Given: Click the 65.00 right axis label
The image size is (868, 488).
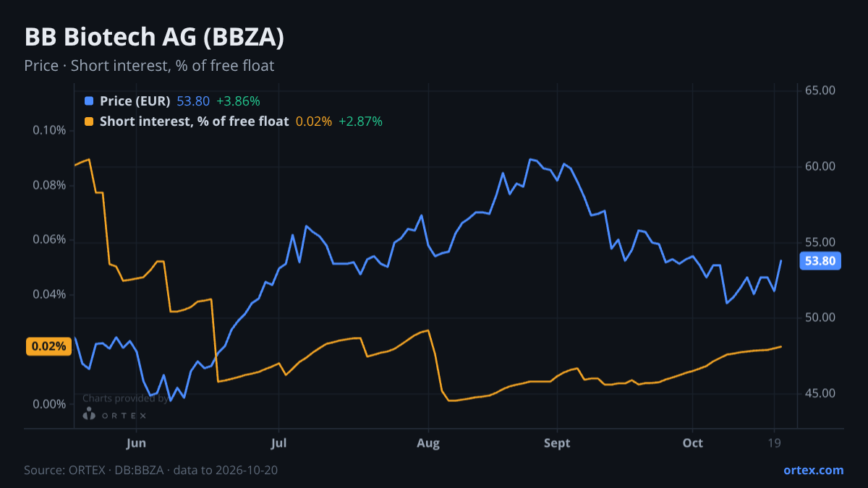Looking at the screenshot, I should [820, 90].
